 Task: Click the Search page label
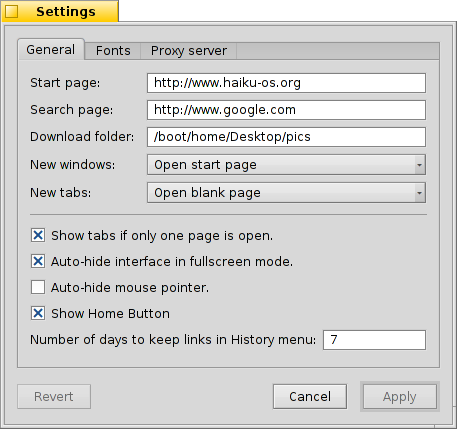(72, 110)
